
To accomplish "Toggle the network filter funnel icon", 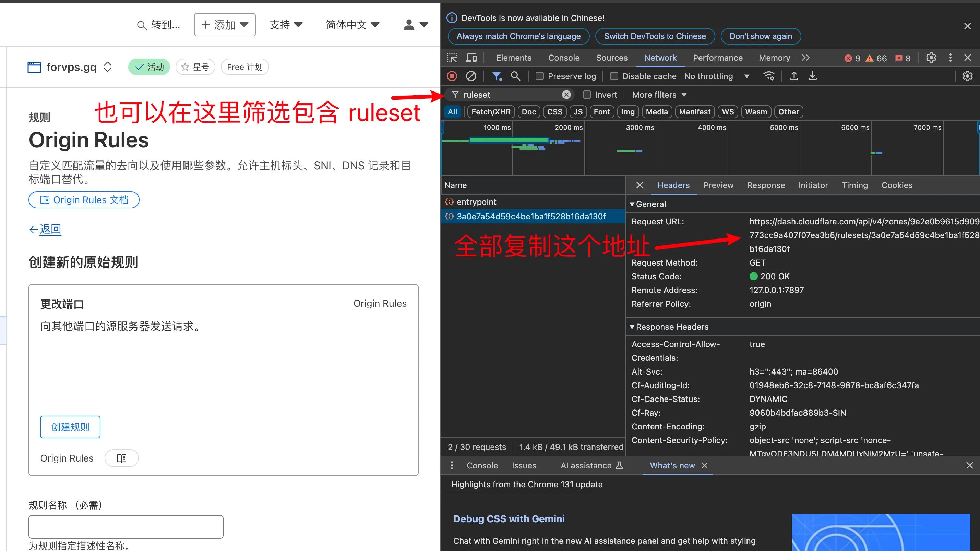I will (x=497, y=76).
